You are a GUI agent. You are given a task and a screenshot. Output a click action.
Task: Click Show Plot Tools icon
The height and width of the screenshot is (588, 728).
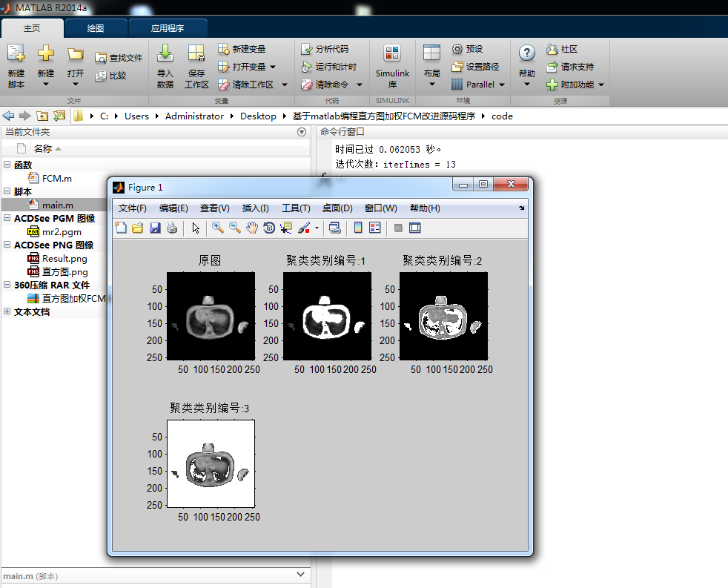[414, 228]
